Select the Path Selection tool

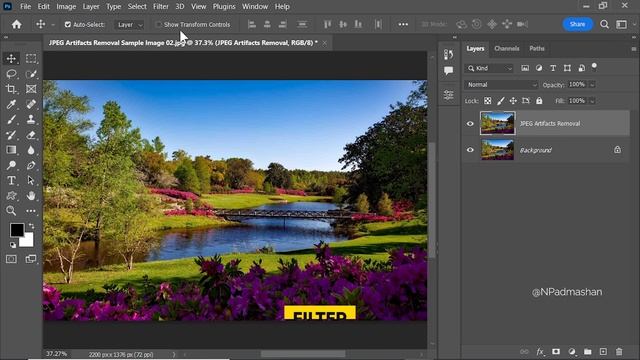31,180
